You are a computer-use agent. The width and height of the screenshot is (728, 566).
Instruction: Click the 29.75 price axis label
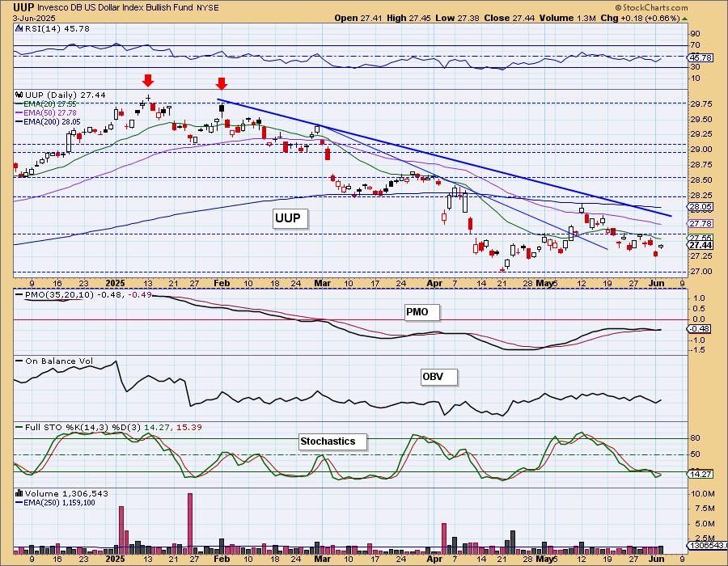click(701, 104)
